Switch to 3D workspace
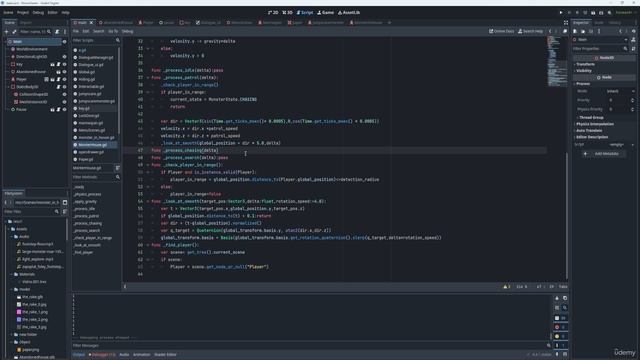This screenshot has height=360, width=640. (287, 13)
